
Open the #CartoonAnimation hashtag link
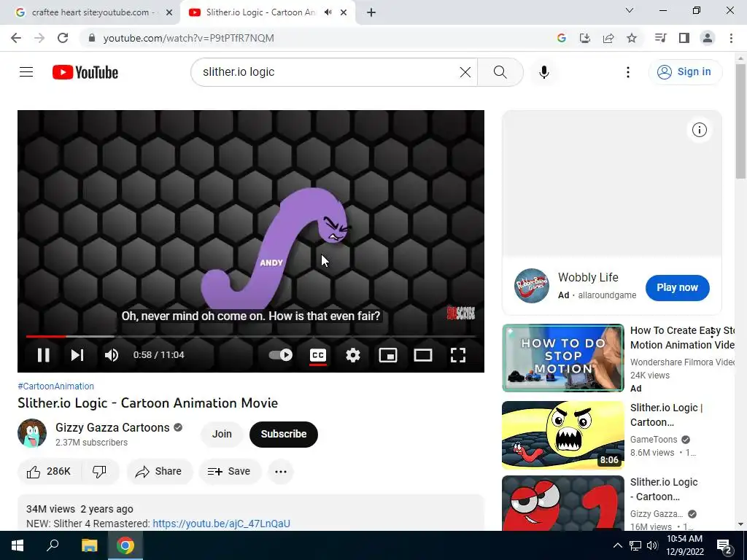[55, 386]
